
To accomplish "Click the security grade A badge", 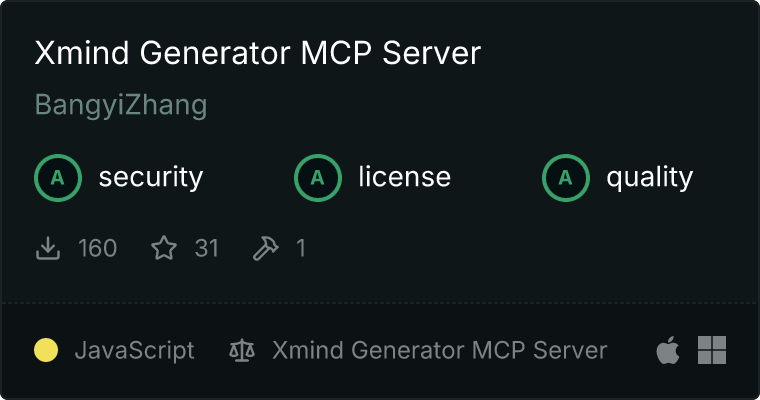I will click(x=58, y=177).
